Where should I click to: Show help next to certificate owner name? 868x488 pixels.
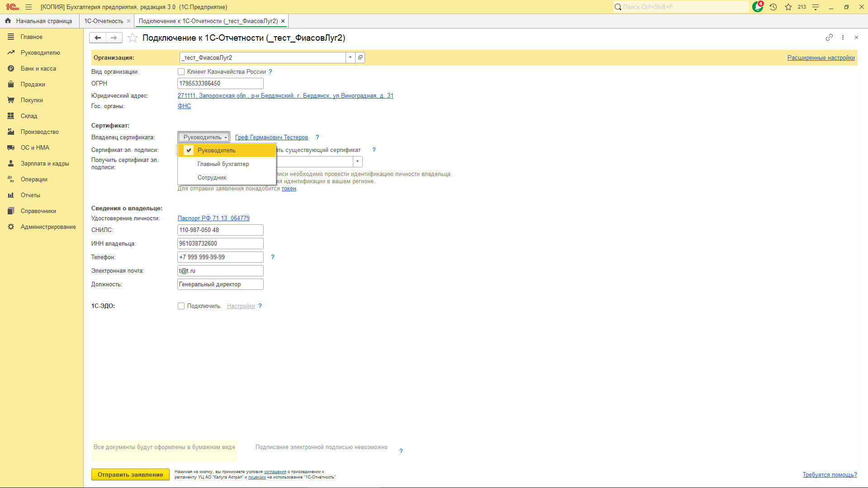tap(318, 137)
